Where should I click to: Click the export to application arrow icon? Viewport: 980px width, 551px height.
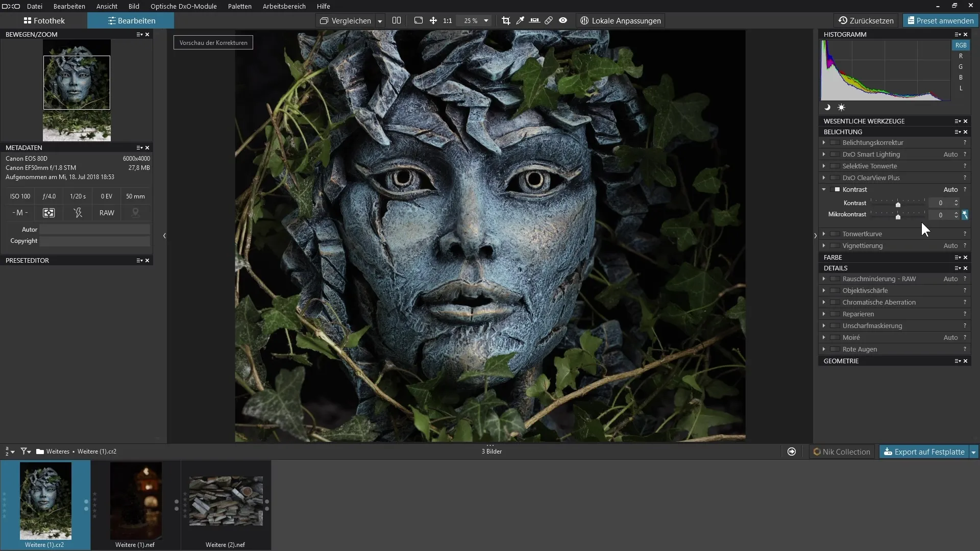tap(792, 452)
